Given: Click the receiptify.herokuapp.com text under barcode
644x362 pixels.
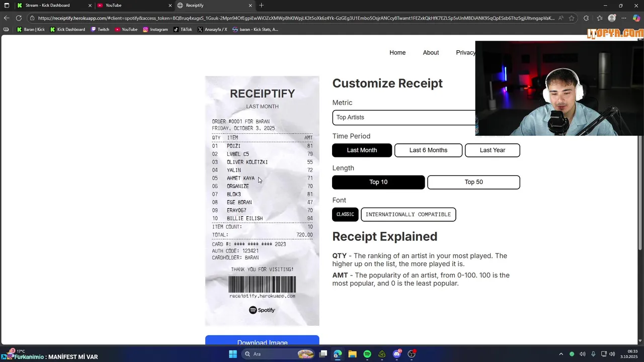Looking at the screenshot, I should (262, 296).
